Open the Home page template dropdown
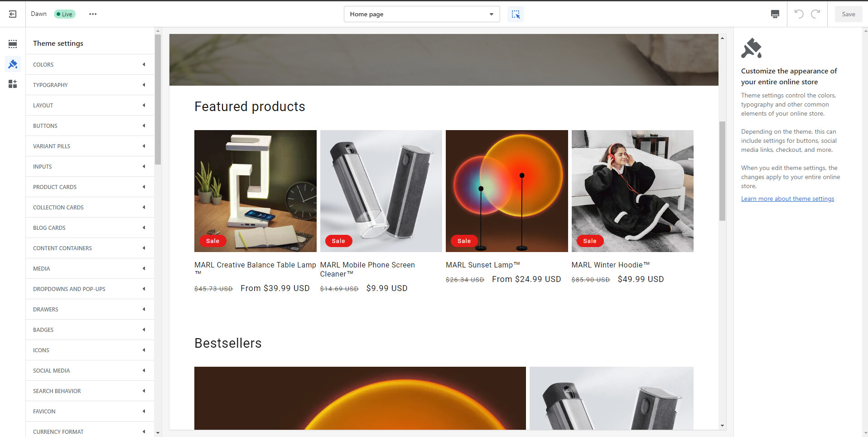The height and width of the screenshot is (437, 868). pyautogui.click(x=422, y=14)
